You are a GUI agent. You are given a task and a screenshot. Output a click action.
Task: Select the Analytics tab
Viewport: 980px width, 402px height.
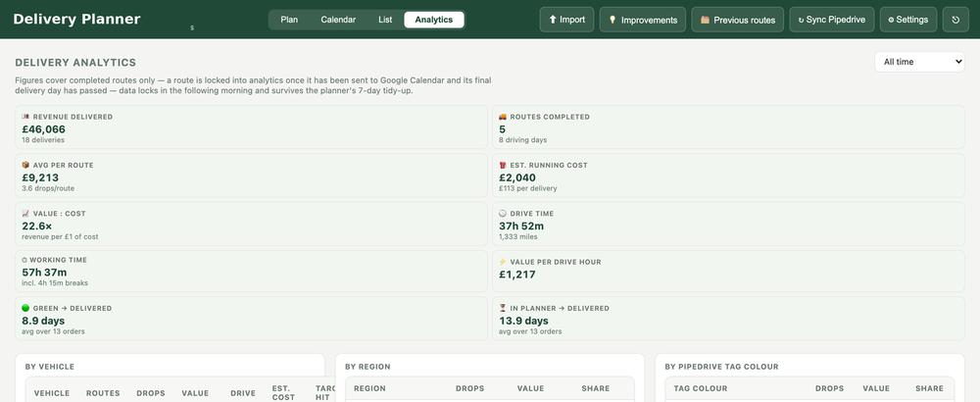coord(434,20)
